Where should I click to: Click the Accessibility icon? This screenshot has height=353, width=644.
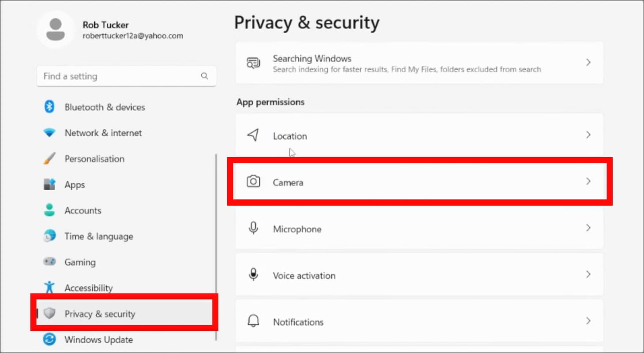point(49,288)
